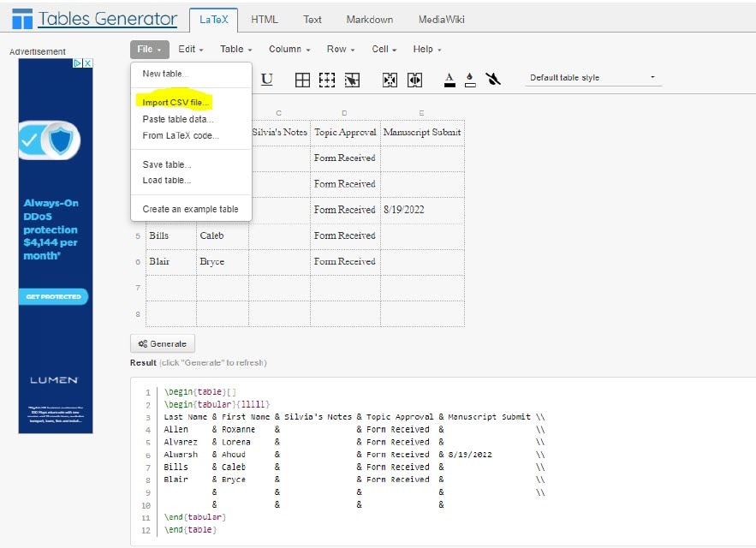Split cells using the unmerge icon
The width and height of the screenshot is (756, 548).
point(414,80)
